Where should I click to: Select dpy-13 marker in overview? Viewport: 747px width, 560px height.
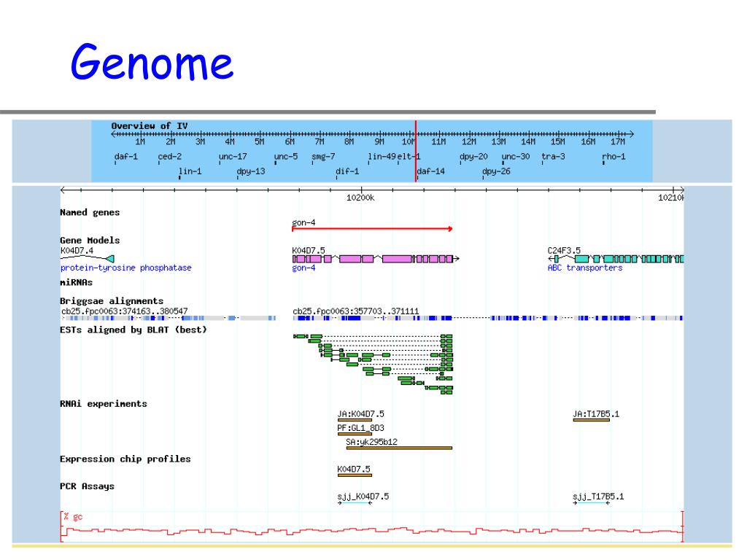point(251,171)
